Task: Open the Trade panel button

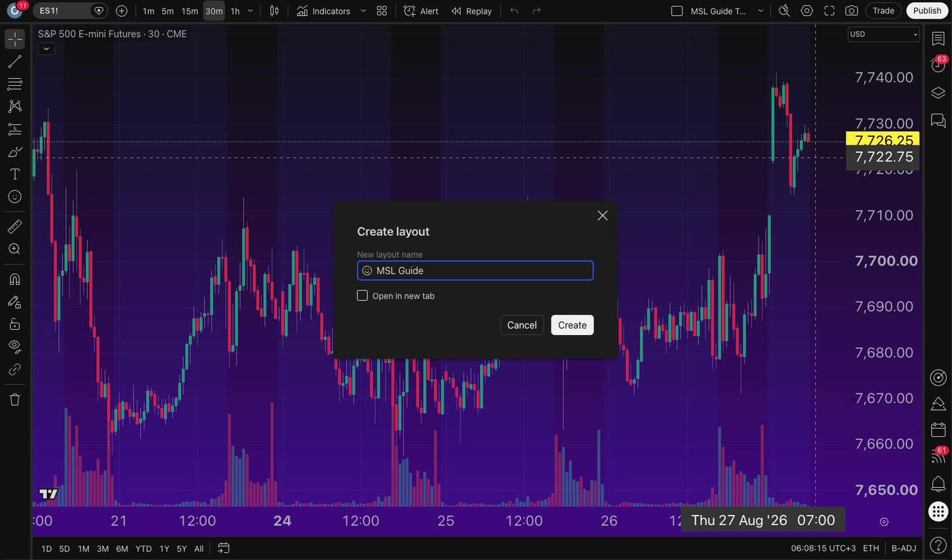Action: (x=883, y=11)
